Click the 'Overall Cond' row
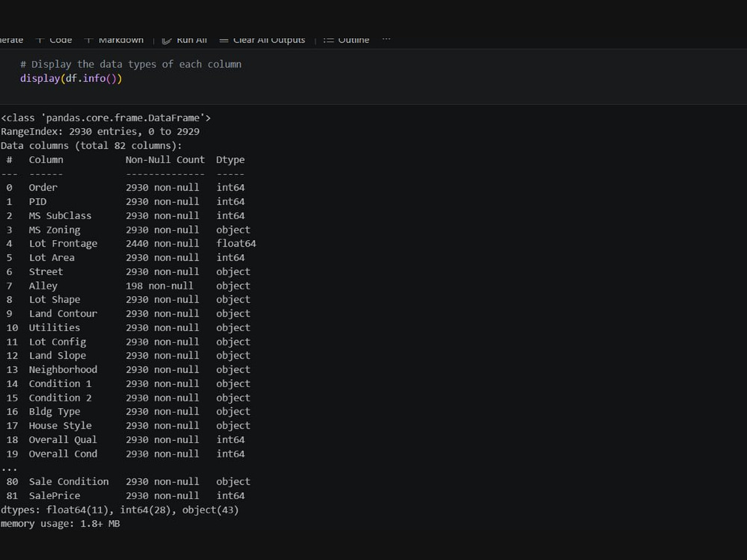 tap(125, 454)
